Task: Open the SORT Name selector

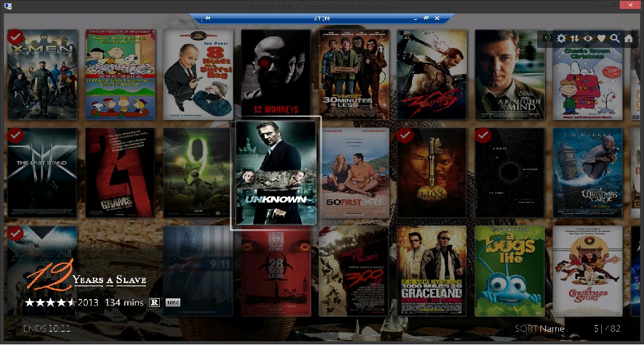Action: 540,328
